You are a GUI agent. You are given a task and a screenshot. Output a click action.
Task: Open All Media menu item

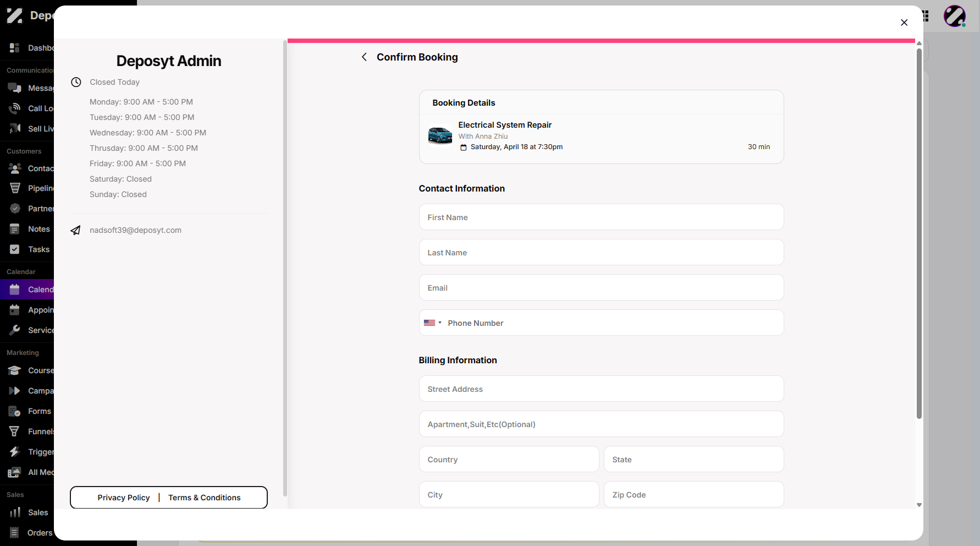point(27,472)
